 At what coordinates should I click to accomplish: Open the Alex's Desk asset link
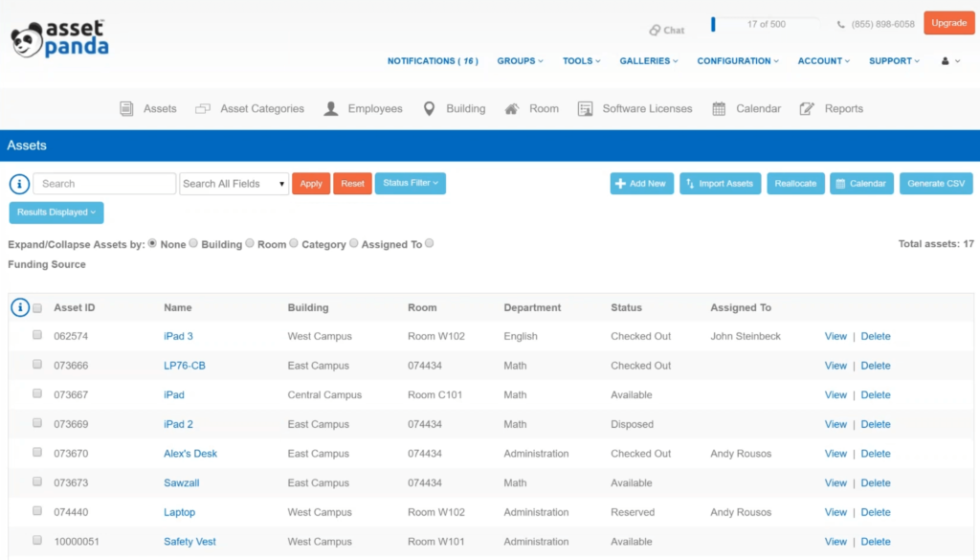coord(190,454)
